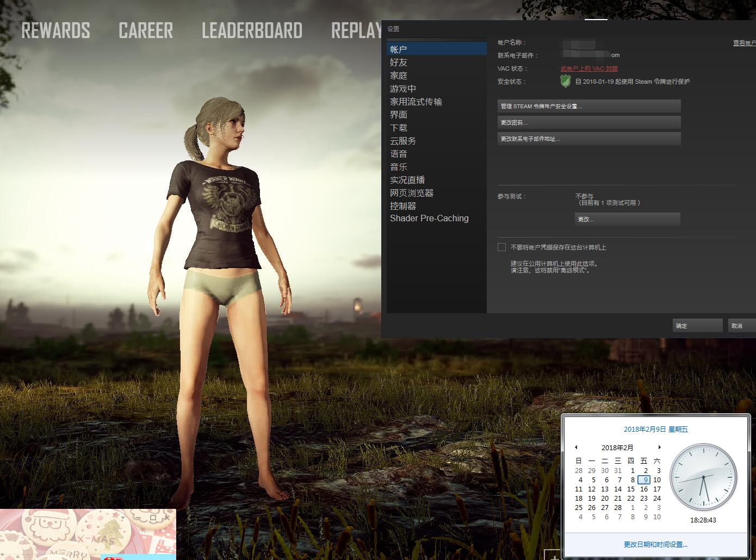Click the 更改 beta participation button
Viewport: 756px width, 560px height.
628,219
